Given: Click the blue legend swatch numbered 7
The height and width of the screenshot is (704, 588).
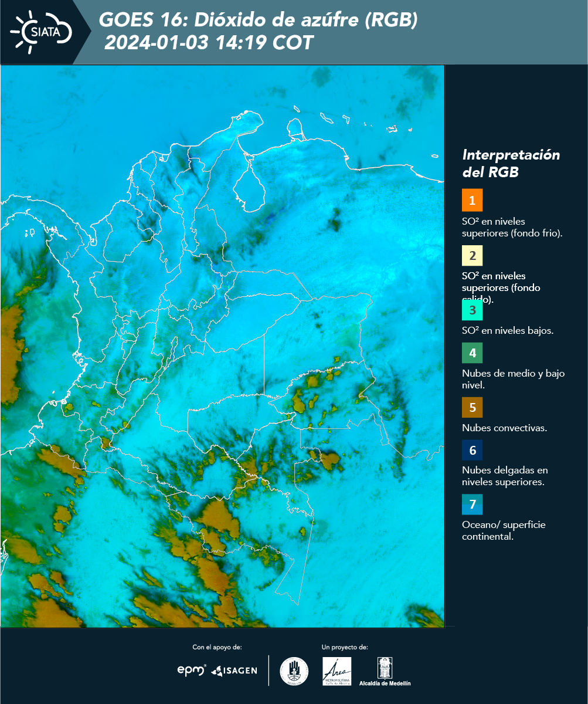Looking at the screenshot, I should click(x=472, y=505).
